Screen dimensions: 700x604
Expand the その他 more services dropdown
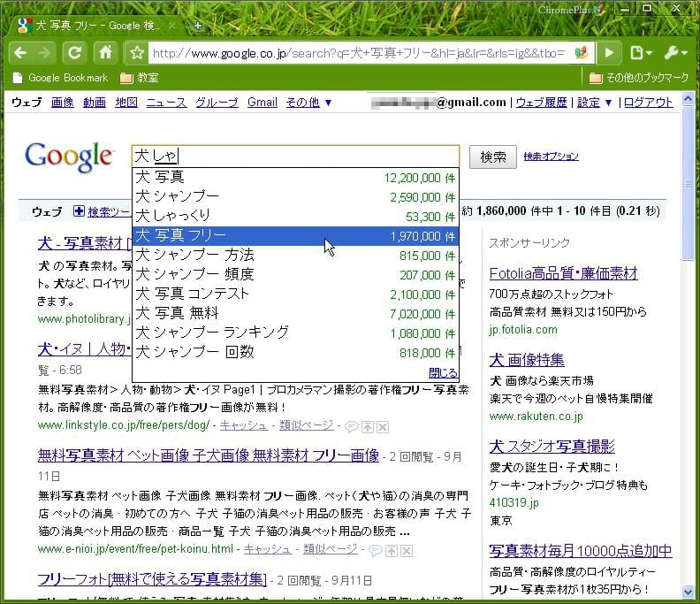[x=308, y=103]
